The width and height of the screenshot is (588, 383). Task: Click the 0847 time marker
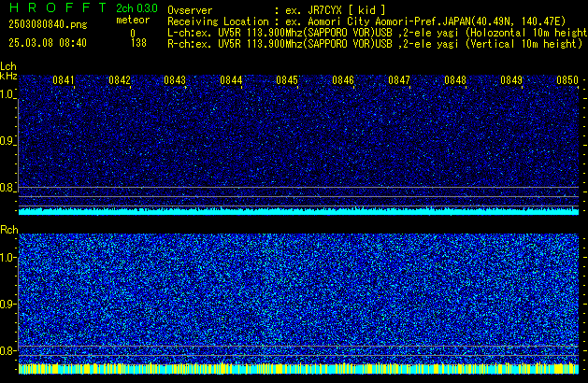coord(399,80)
